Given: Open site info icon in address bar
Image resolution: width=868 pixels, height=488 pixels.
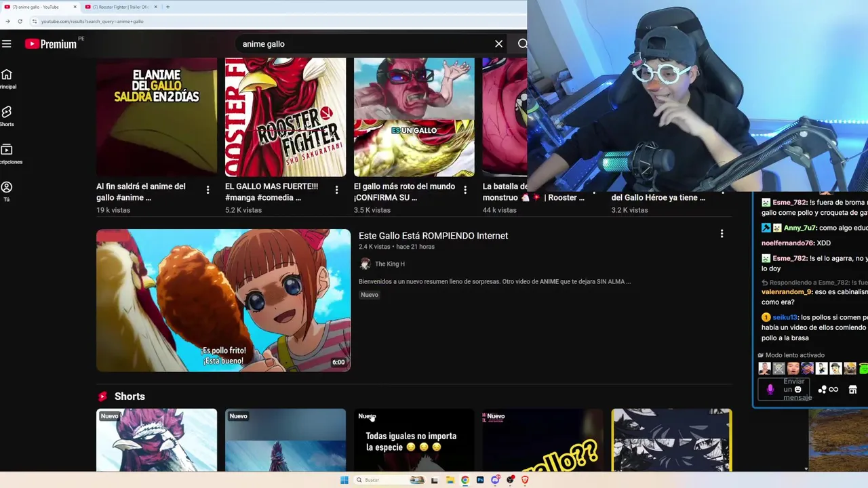Looking at the screenshot, I should [x=34, y=21].
